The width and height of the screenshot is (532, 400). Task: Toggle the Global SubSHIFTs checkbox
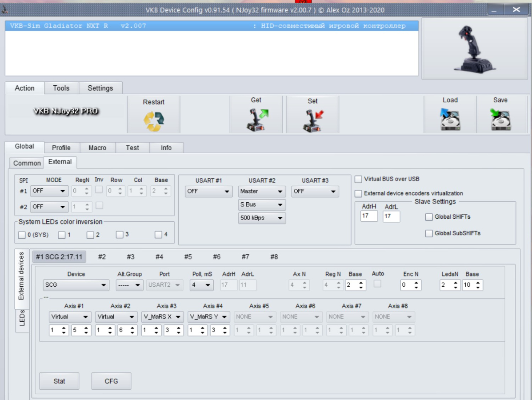point(429,233)
